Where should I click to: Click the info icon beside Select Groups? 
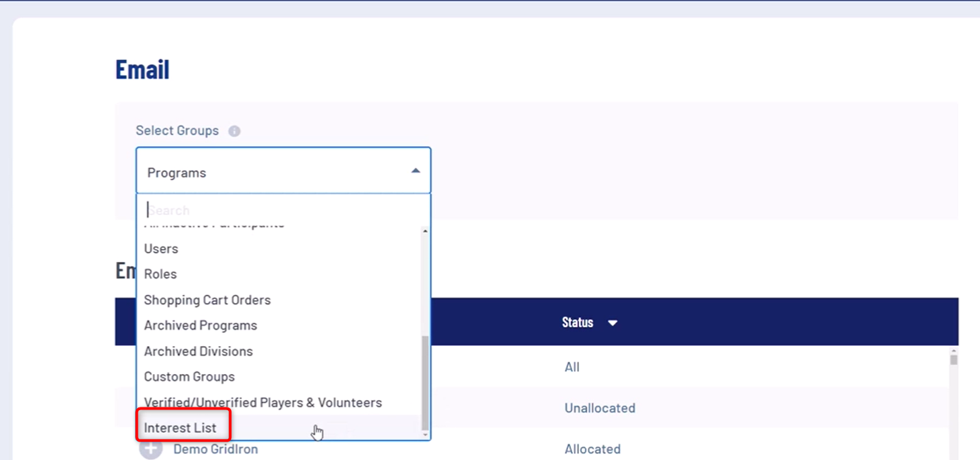point(234,131)
